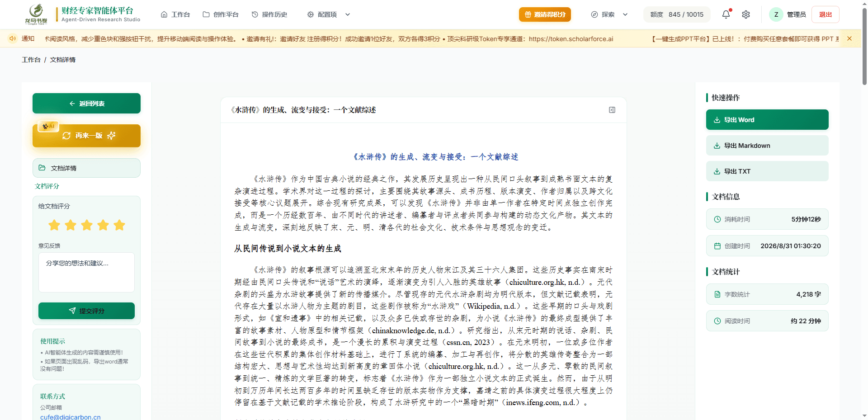The image size is (868, 420).
Task: Click the 额度 845 / 10015 quota badge
Action: (677, 14)
